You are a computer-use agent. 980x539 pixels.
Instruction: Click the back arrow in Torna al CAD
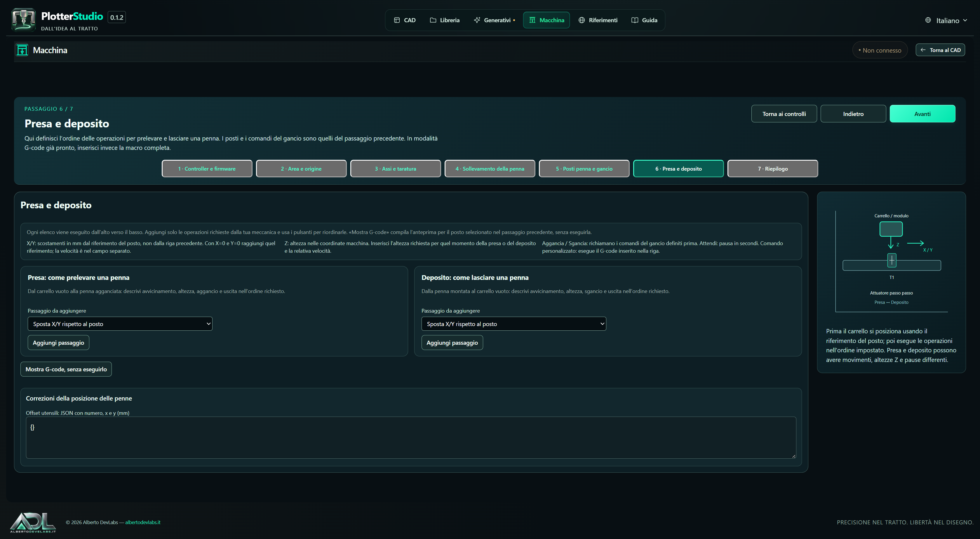point(923,50)
